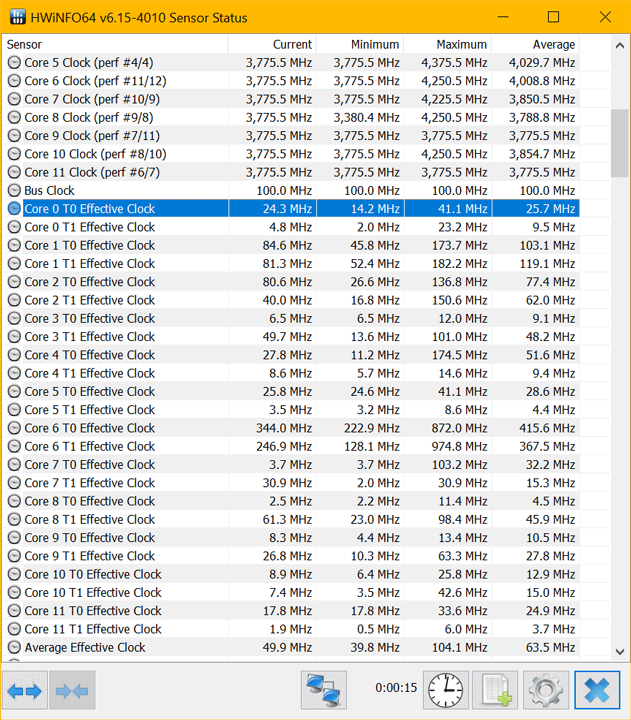The image size is (631, 720).
Task: Click the 344.0 MHz current value
Action: coord(284,428)
